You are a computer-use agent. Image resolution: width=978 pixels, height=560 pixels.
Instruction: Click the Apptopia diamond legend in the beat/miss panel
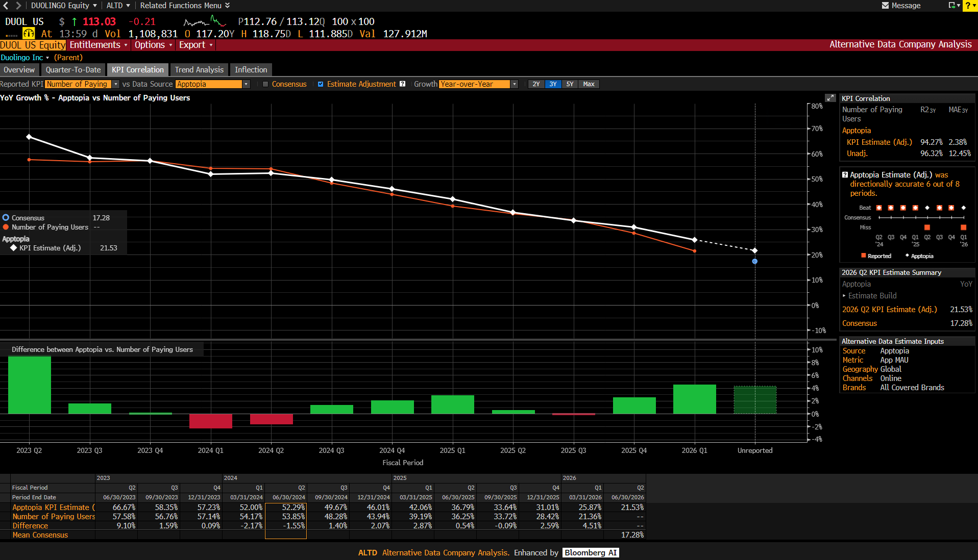coord(907,256)
